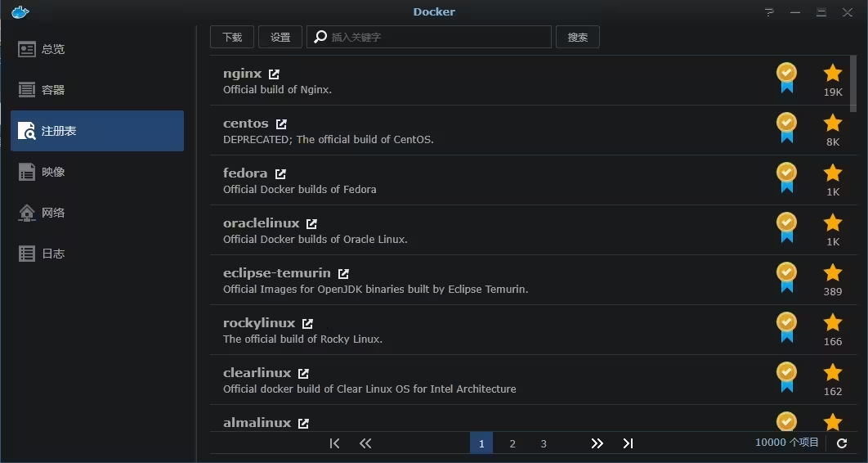Click the star icon for nginx
Image resolution: width=868 pixels, height=463 pixels.
[832, 74]
